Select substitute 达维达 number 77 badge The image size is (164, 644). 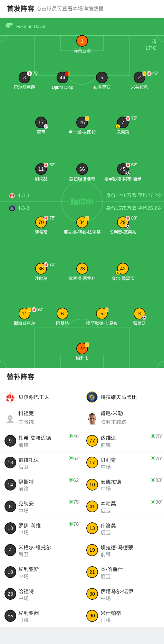[x=92, y=441]
